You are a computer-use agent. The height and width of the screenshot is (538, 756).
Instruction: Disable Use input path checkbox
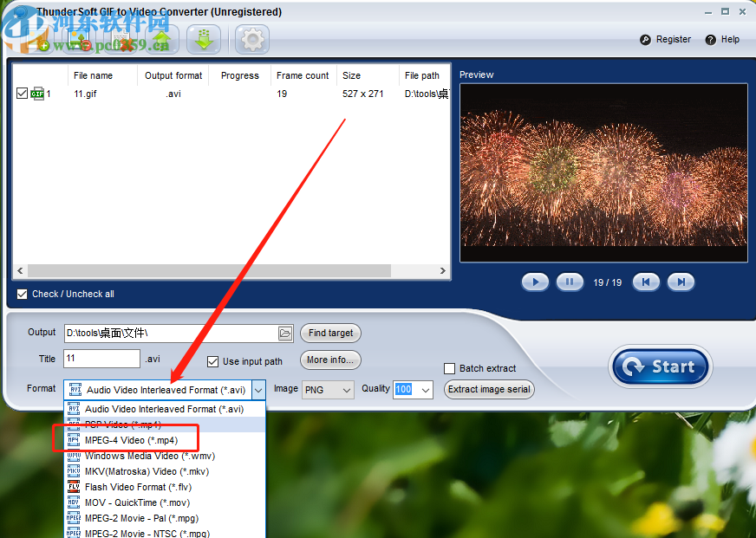(x=212, y=361)
